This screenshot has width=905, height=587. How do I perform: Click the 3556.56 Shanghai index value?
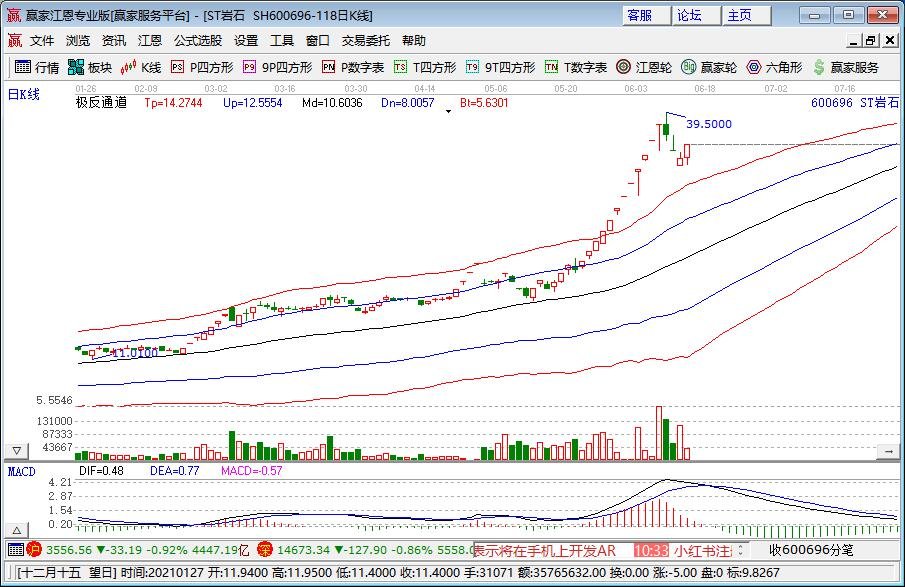coord(69,550)
